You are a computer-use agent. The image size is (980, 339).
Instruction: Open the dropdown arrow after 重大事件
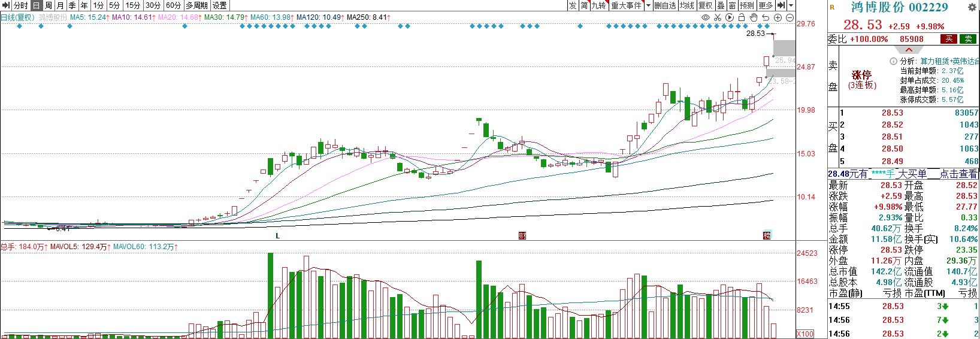pos(648,5)
